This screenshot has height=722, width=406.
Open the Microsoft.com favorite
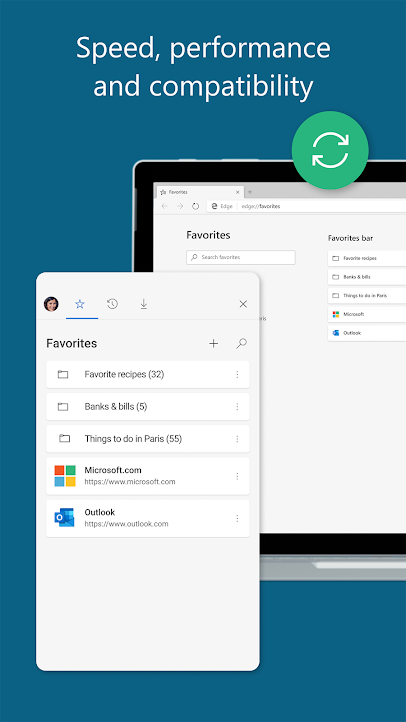point(148,476)
